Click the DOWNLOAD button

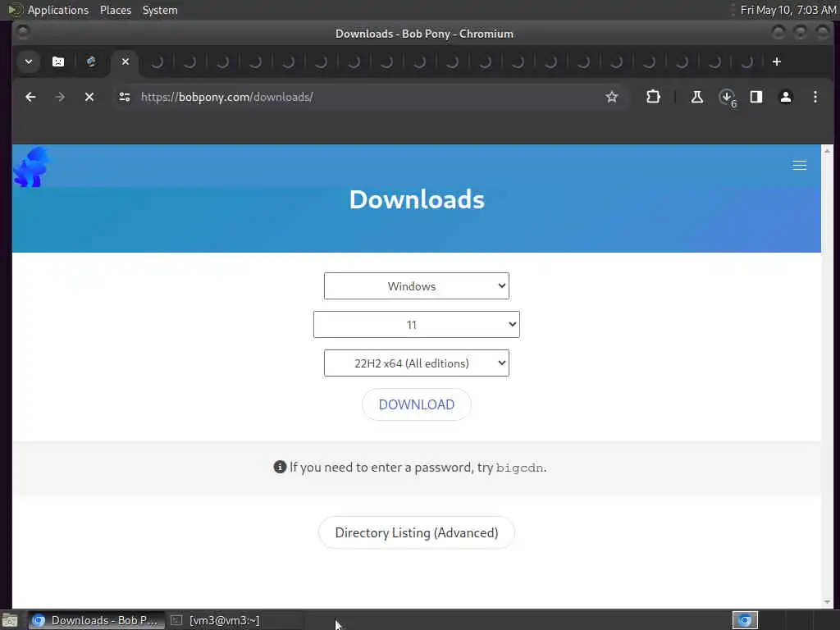pyautogui.click(x=416, y=404)
